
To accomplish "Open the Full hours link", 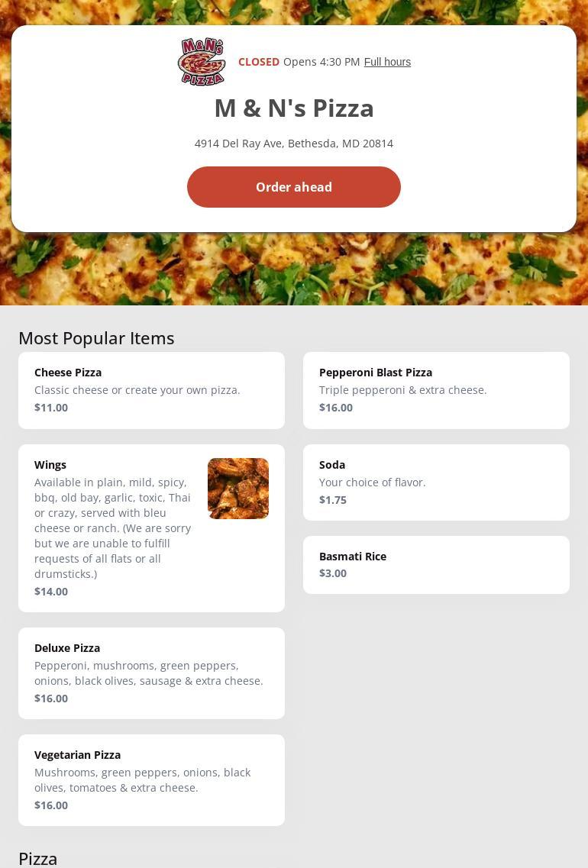I will coord(387,62).
